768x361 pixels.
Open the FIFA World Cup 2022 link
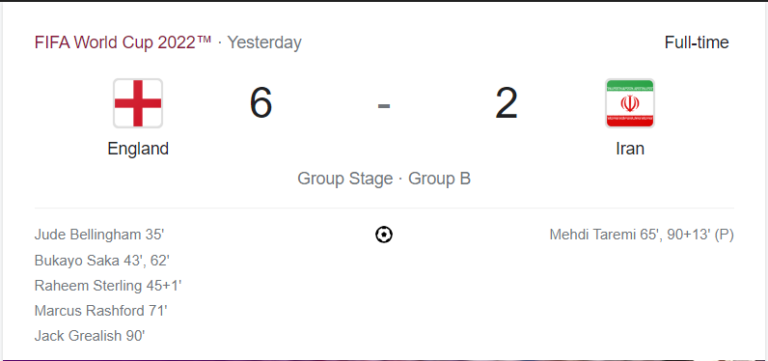(123, 43)
